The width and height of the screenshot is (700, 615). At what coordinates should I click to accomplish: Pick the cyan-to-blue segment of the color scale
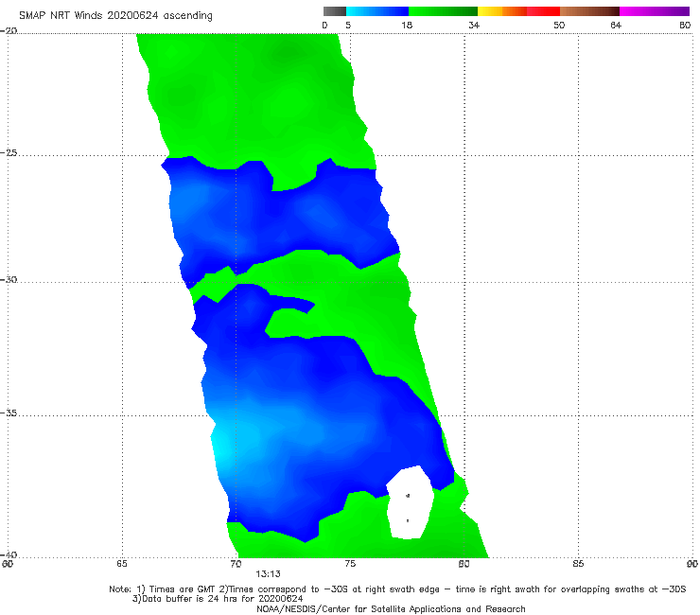(x=377, y=11)
